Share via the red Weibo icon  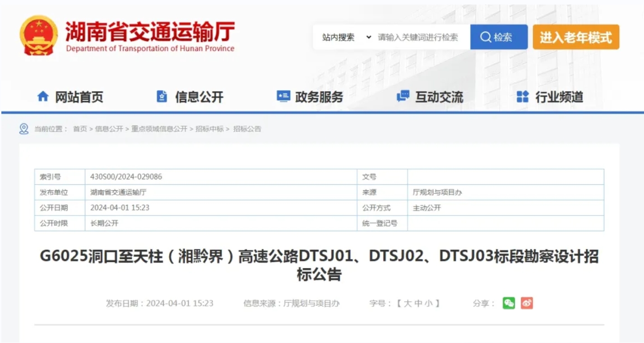(527, 303)
